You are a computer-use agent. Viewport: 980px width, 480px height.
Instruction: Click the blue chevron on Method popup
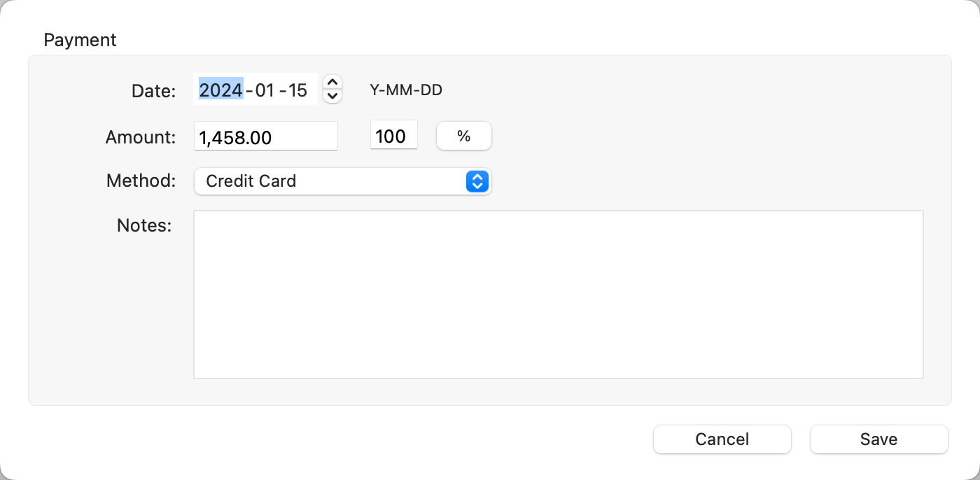coord(477,181)
